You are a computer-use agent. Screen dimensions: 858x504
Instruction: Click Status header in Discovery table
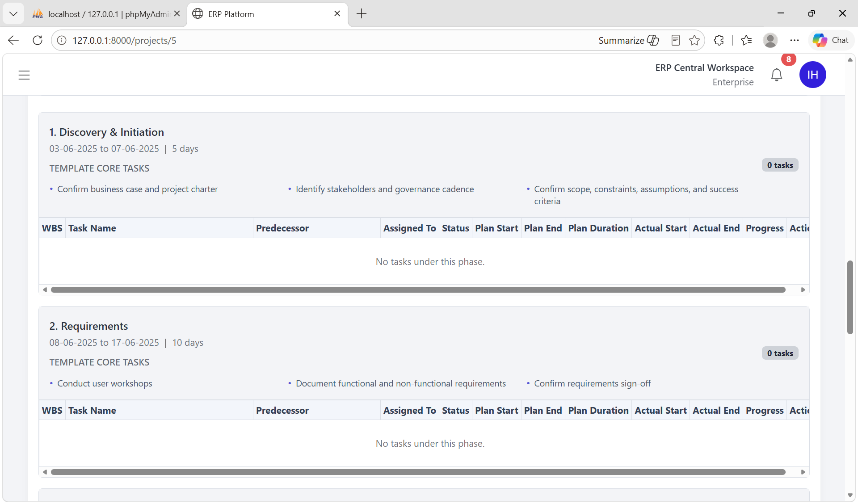coord(455,228)
